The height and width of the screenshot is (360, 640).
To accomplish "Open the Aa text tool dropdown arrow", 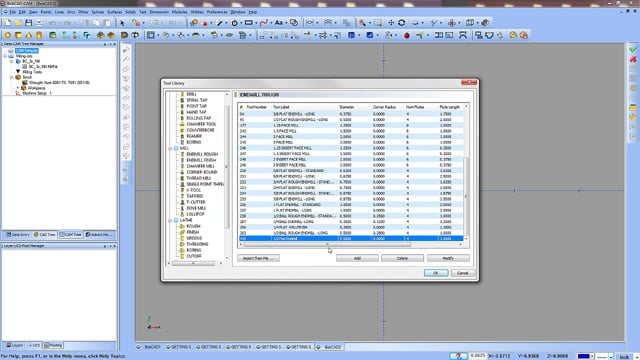I will (x=286, y=23).
